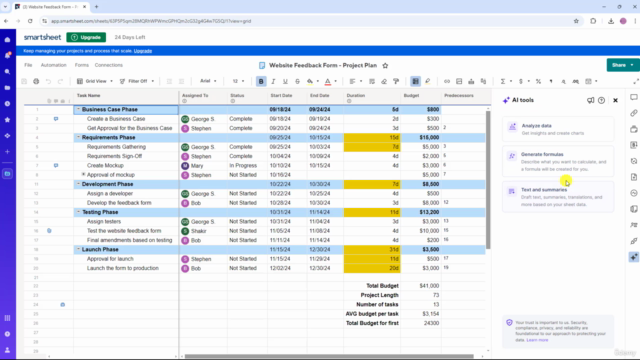Open Home from the left sidebar

click(7, 40)
